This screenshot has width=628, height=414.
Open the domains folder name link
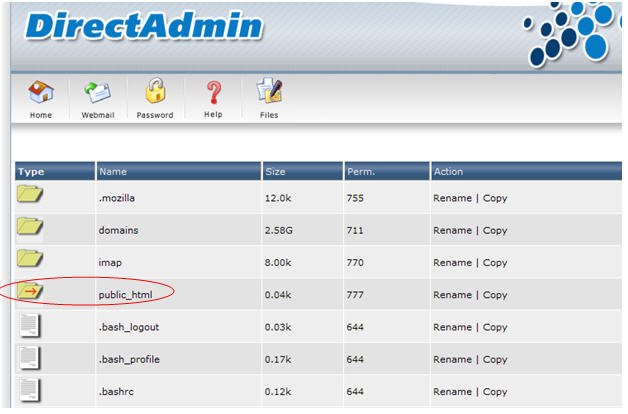click(118, 231)
